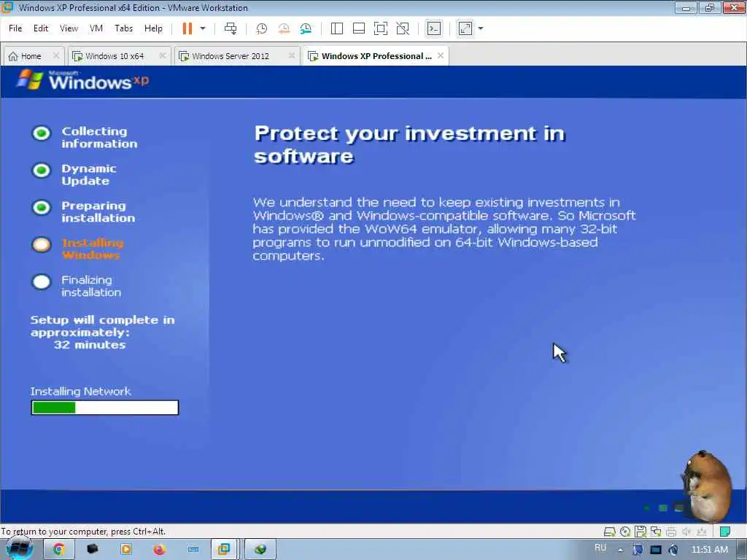Open Google Chrome from the taskbar
Viewport: 747px width, 560px height.
point(58,550)
